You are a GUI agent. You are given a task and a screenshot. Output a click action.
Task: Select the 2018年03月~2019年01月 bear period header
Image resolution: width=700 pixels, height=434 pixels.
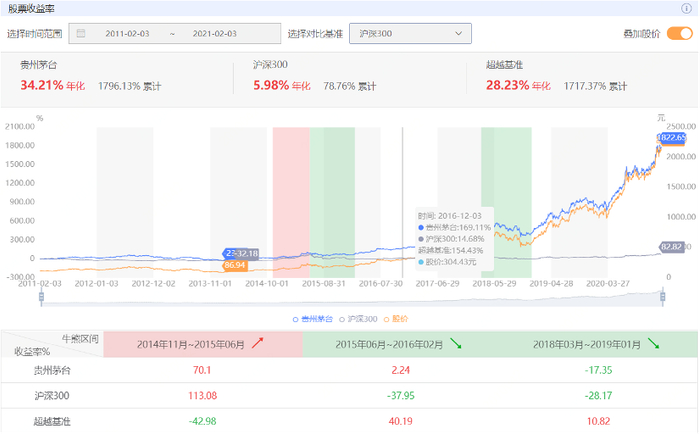[x=598, y=344]
